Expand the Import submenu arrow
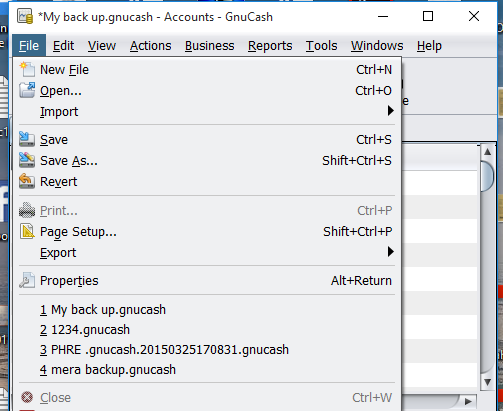This screenshot has width=503, height=411. pyautogui.click(x=390, y=111)
